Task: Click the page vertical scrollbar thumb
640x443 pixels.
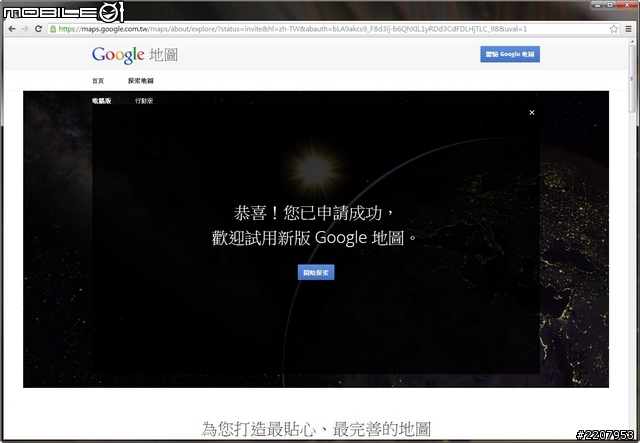Action: [x=633, y=77]
